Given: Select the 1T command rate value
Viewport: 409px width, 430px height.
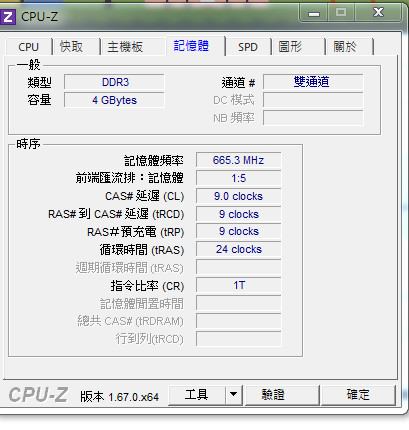Looking at the screenshot, I should pyautogui.click(x=239, y=285).
